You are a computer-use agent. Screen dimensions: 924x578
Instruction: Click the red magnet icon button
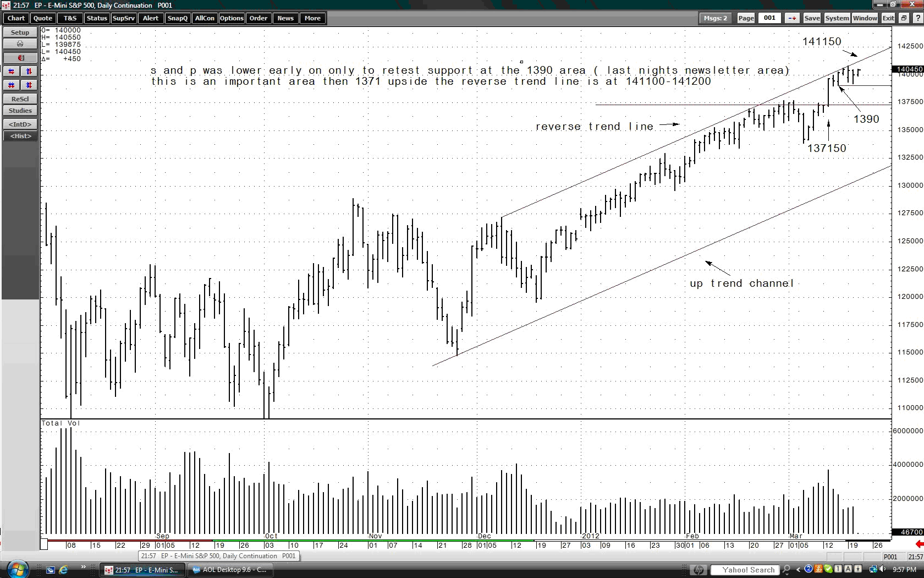20,58
